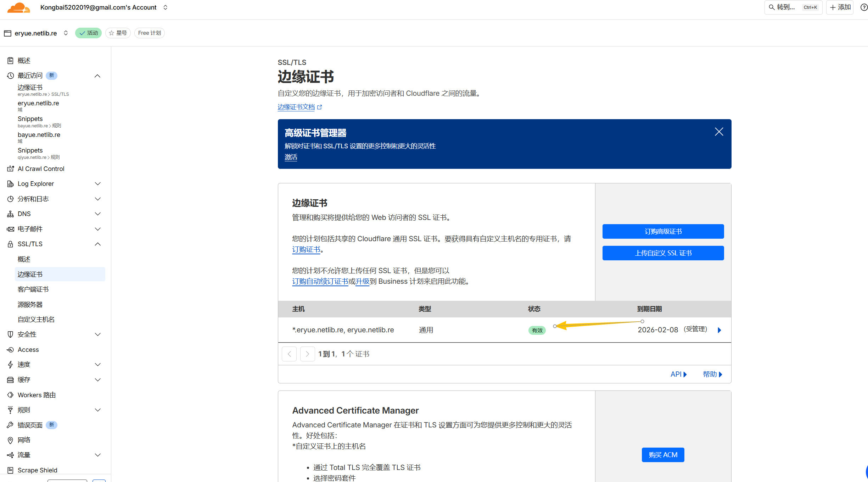
Task: Toggle the 星号 star for this domain
Action: pos(118,33)
